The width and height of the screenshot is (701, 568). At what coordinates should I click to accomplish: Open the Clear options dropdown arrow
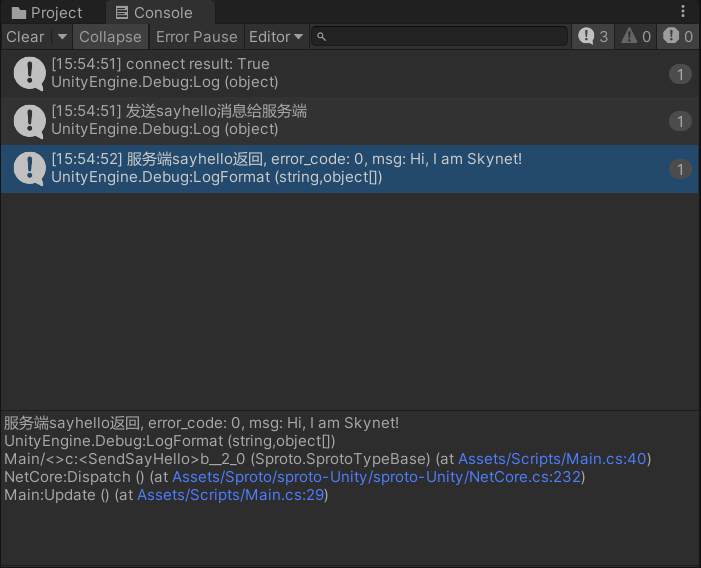click(62, 37)
